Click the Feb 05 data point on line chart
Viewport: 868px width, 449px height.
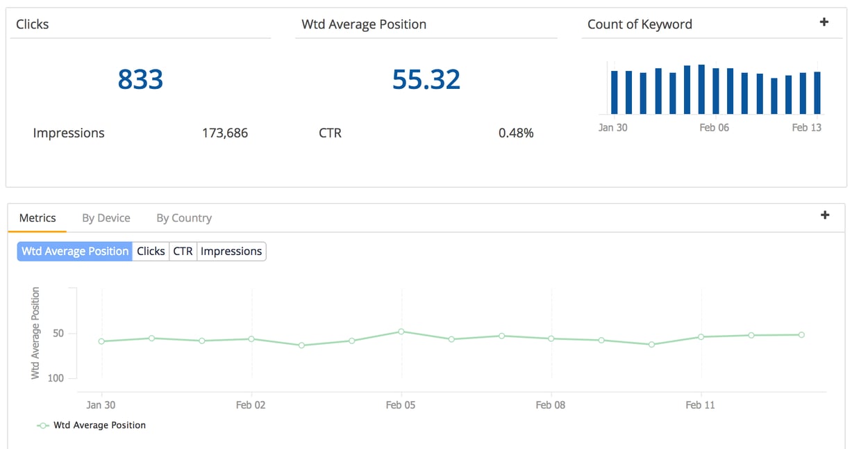tap(401, 332)
